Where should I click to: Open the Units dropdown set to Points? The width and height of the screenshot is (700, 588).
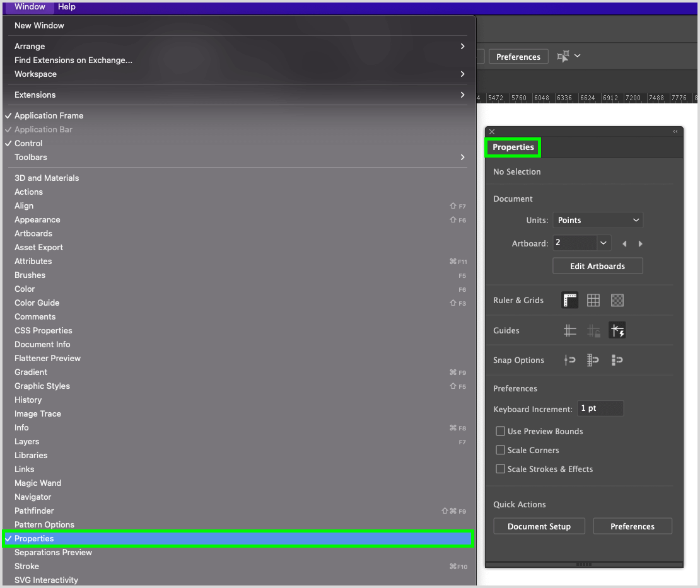598,220
